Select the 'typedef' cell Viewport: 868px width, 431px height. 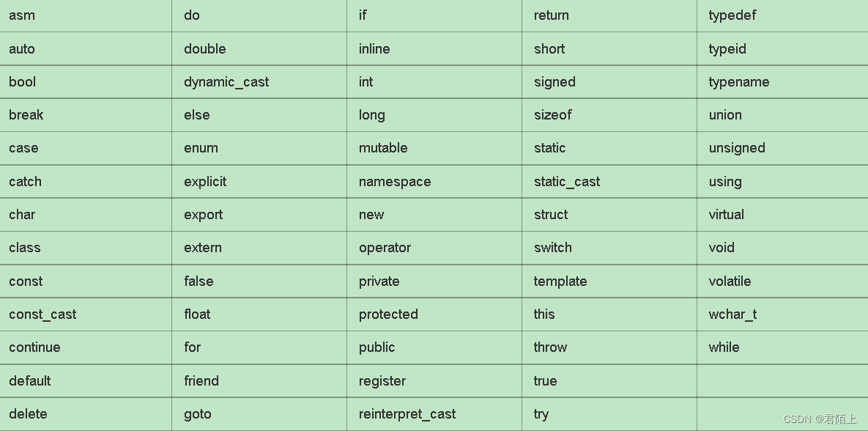(782, 15)
